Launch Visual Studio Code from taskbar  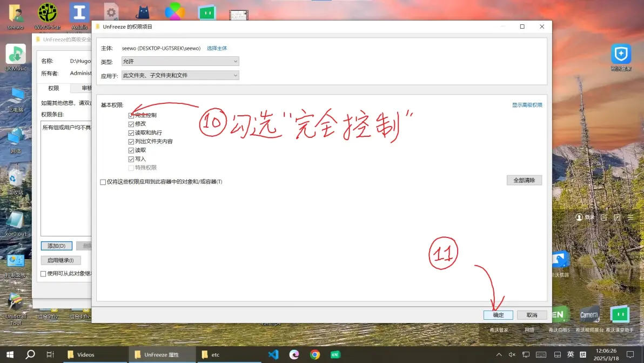[x=273, y=354]
